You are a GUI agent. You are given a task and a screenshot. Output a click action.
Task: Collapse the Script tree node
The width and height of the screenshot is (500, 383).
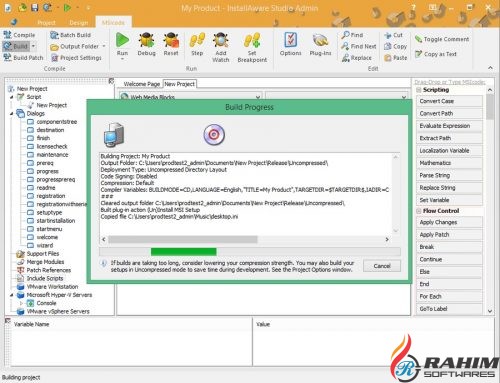pyautogui.click(x=12, y=97)
